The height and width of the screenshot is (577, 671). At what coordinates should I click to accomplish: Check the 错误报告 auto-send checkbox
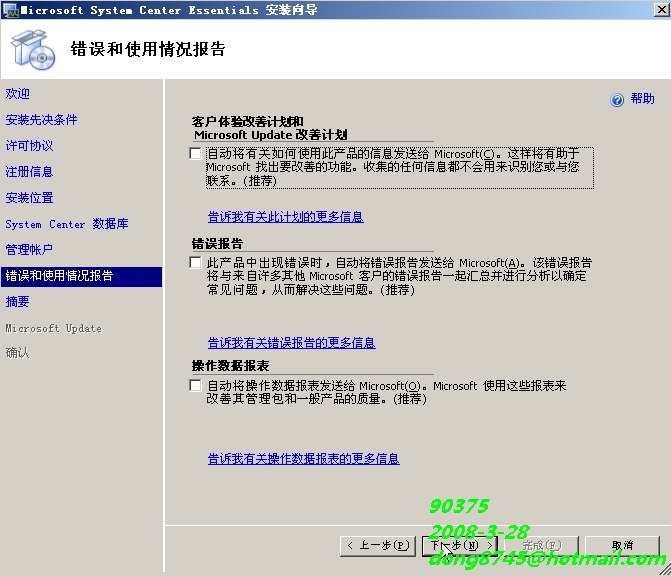click(195, 262)
